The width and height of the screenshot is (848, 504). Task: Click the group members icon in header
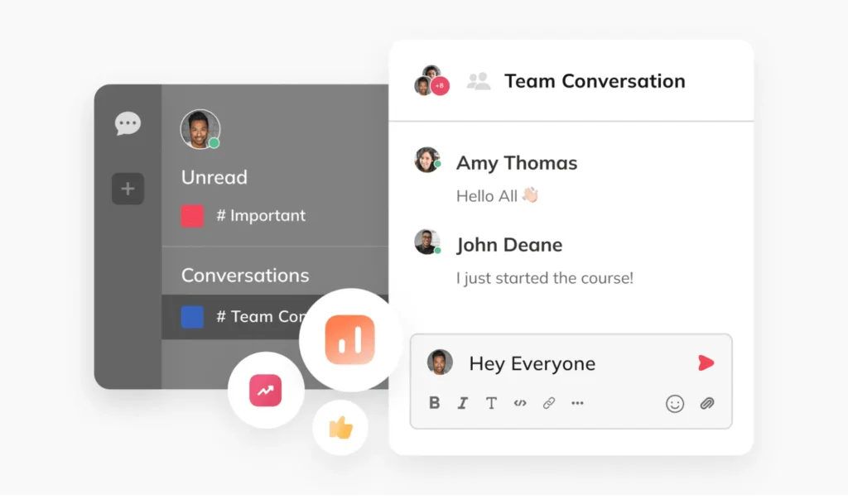[x=479, y=82]
